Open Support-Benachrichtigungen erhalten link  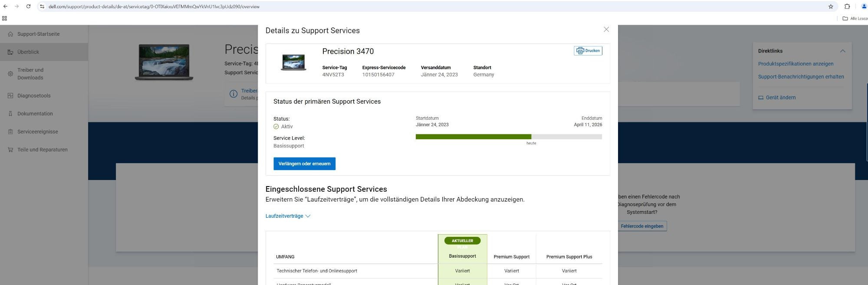[x=801, y=77]
